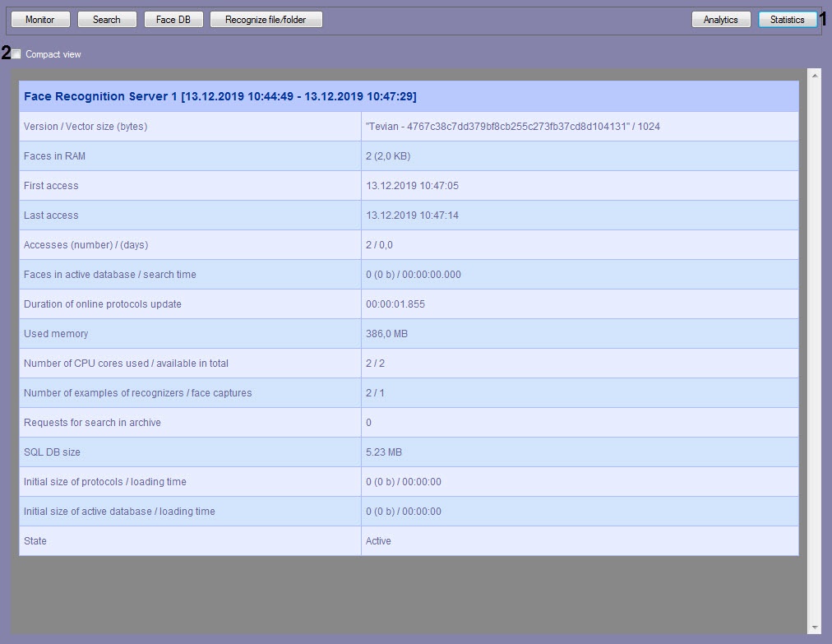Select the Statistics button
Viewport: 832px width, 644px height.
(x=787, y=20)
